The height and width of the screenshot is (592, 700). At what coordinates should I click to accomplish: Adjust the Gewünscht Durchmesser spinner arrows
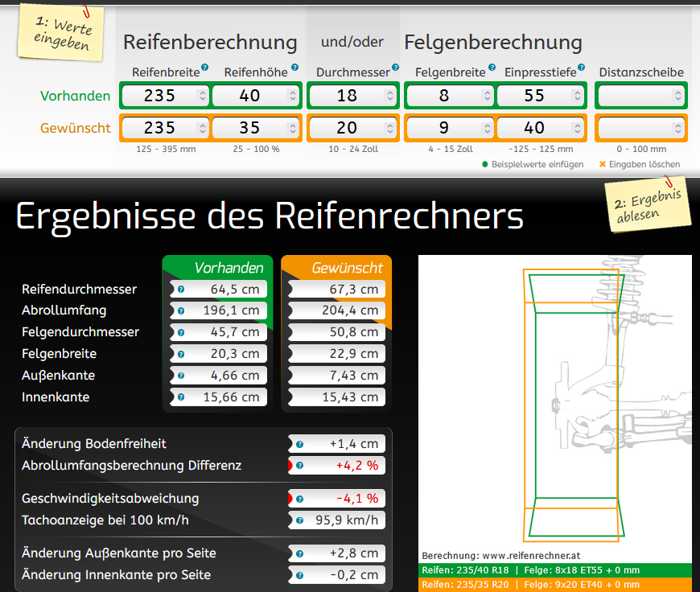point(390,128)
